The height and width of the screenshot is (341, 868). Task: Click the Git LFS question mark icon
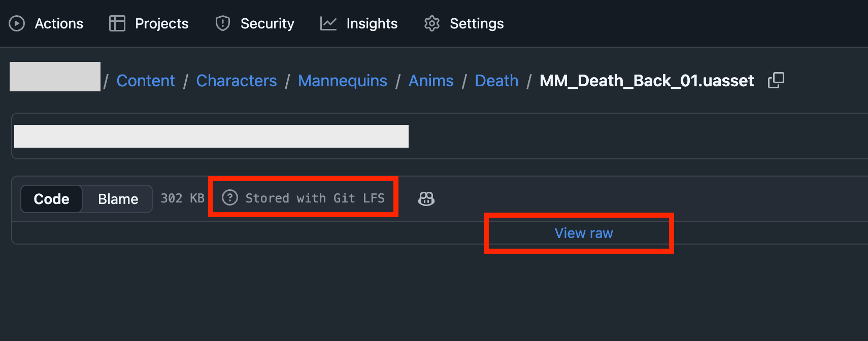(x=230, y=197)
